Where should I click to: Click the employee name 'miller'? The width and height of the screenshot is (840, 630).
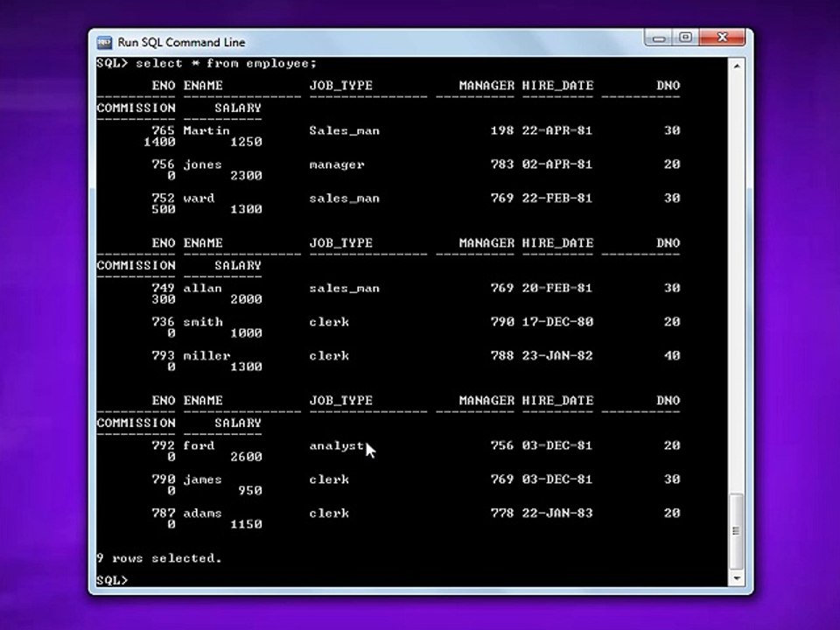coord(206,356)
